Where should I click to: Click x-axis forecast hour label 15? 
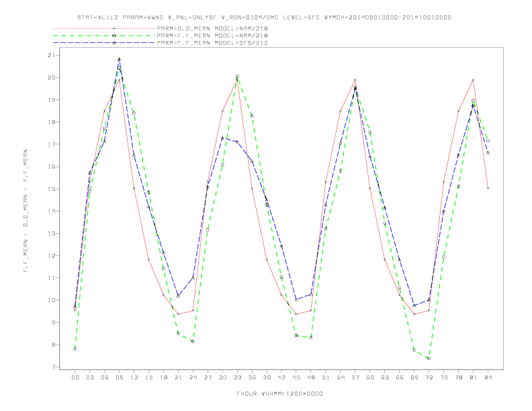(x=148, y=377)
